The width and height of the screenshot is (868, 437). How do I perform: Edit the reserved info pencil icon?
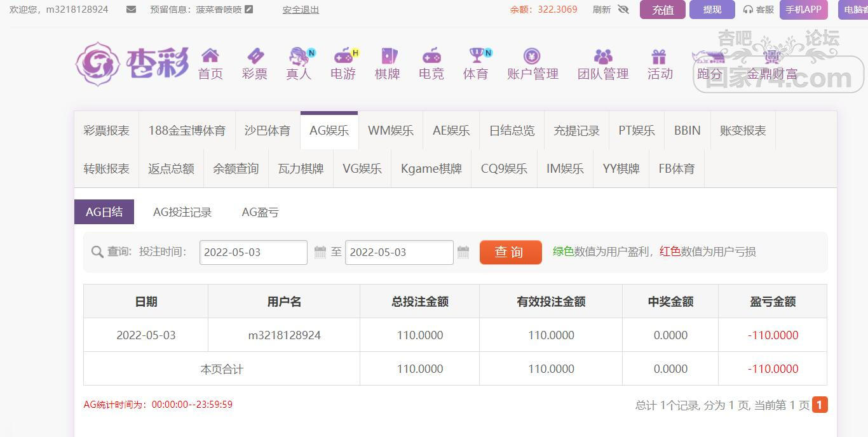pos(249,10)
